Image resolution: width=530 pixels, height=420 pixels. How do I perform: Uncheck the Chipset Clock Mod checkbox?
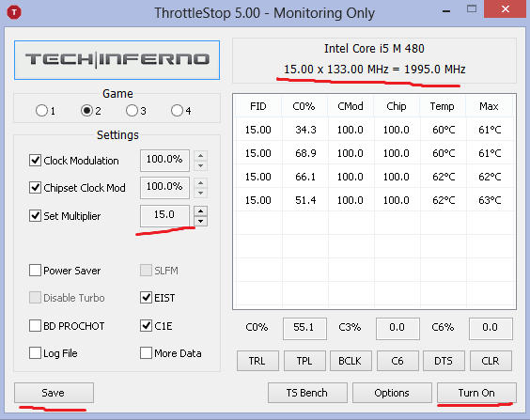(x=35, y=187)
